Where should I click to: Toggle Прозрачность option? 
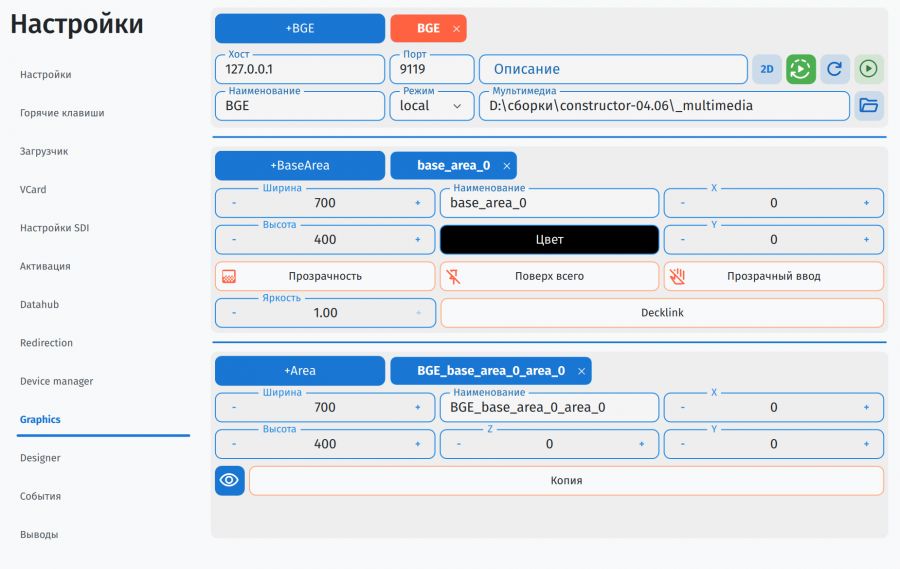325,276
